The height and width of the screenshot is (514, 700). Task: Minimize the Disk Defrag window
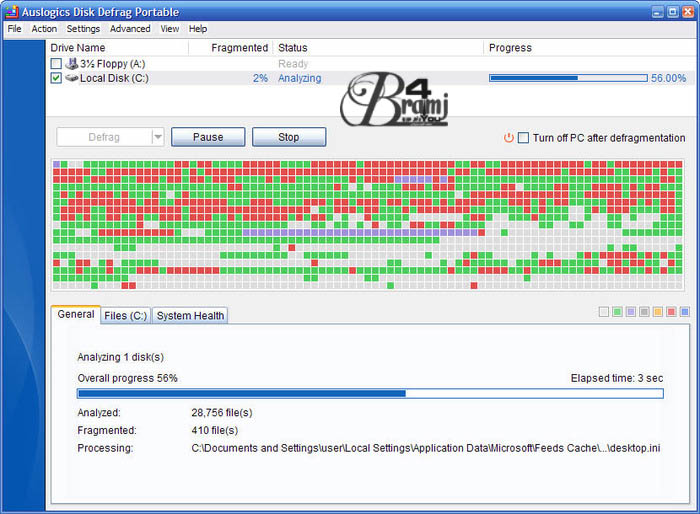click(x=658, y=12)
